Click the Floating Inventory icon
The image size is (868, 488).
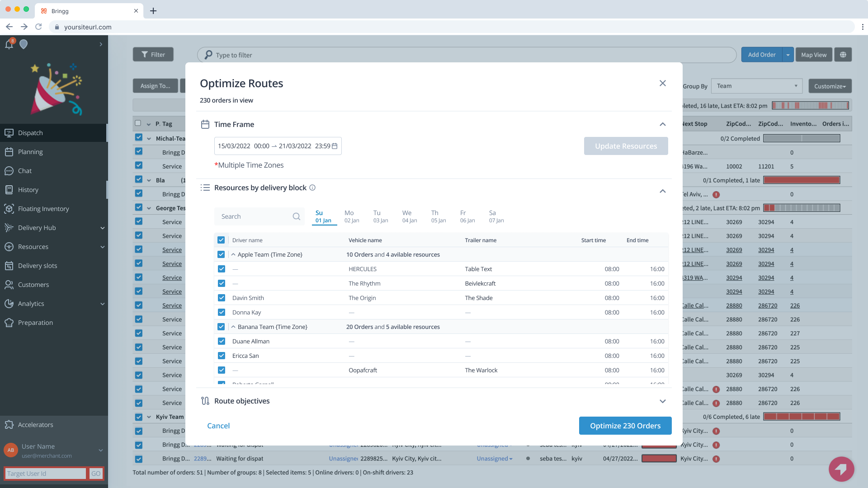9,209
